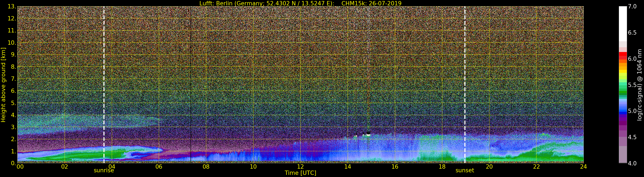Screen dimensions: 644x177
Task: Click the white dashed sunrise marker line
Action: (104, 85)
